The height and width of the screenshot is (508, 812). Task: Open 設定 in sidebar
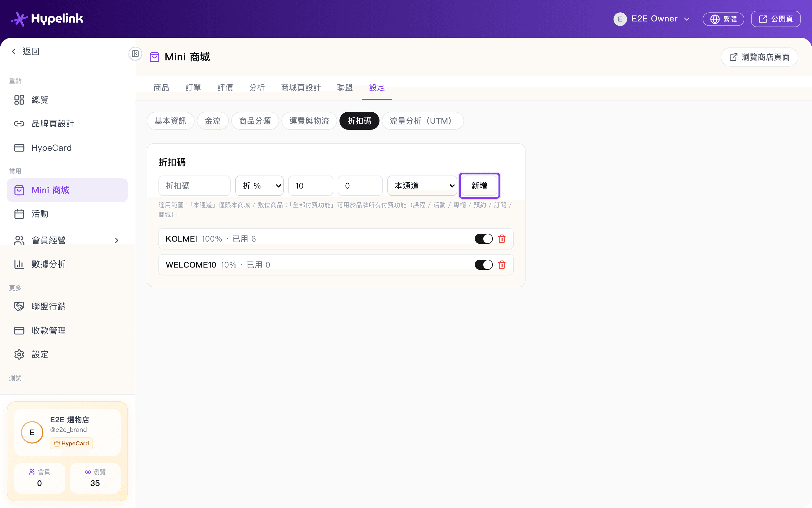[67, 354]
